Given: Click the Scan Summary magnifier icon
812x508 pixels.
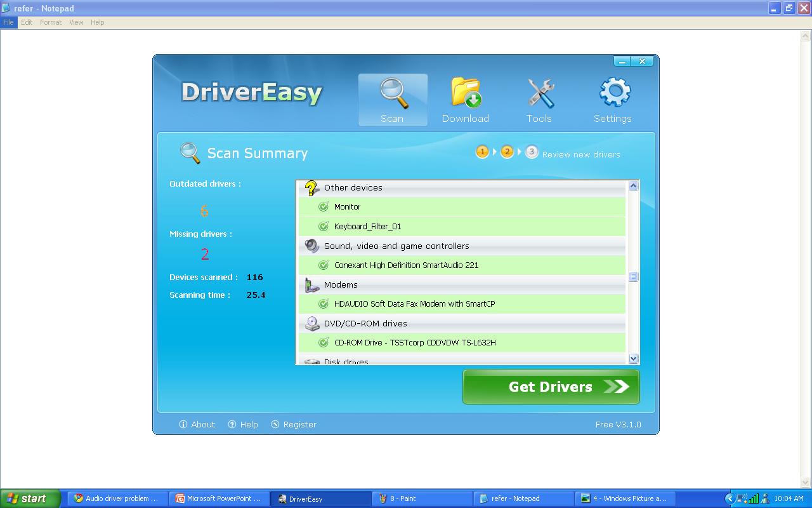Looking at the screenshot, I should coord(190,153).
